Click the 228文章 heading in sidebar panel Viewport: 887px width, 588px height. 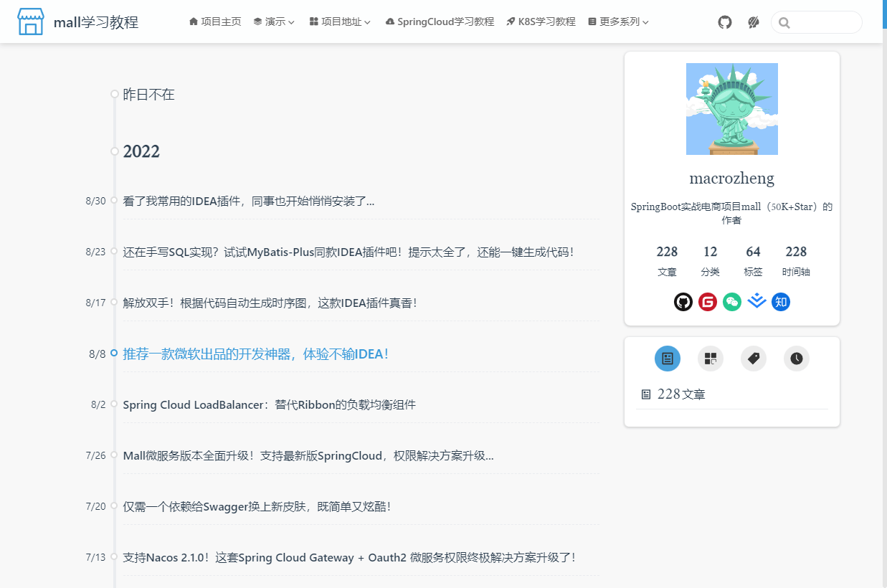tap(673, 394)
